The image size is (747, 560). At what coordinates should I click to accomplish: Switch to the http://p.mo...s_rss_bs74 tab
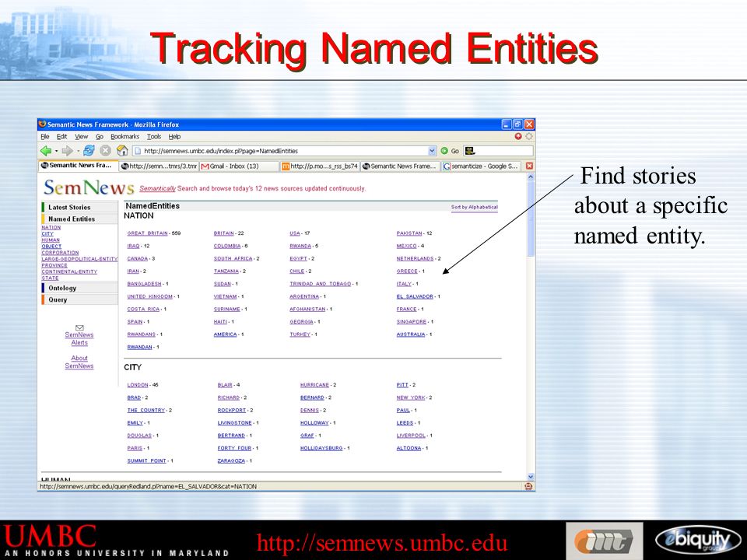[x=320, y=166]
